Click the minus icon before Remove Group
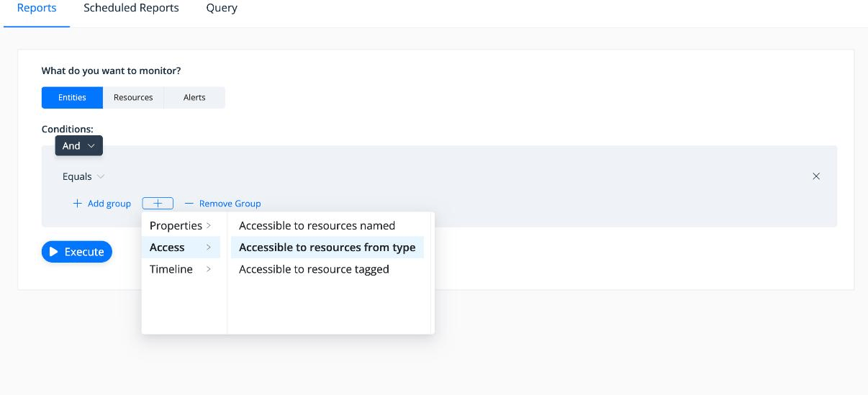 [x=189, y=204]
